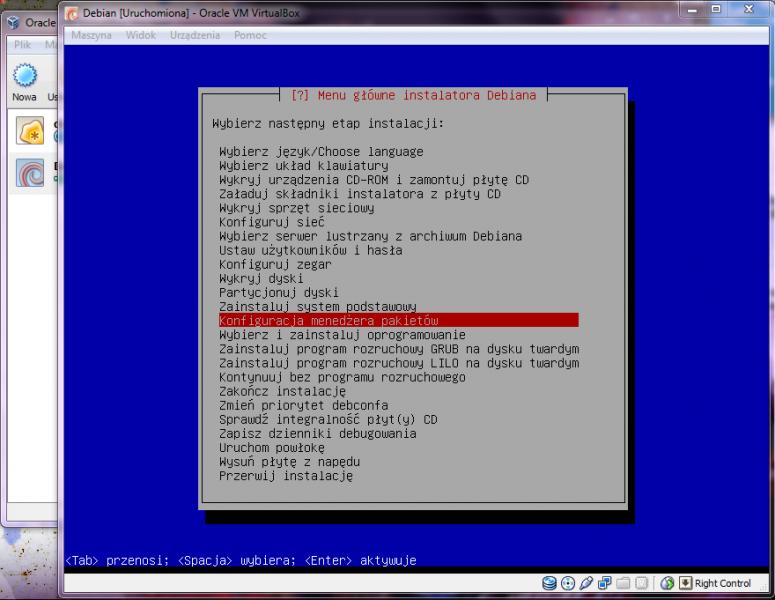The height and width of the screenshot is (600, 775).
Task: Click the Nowa new machine icon
Action: pyautogui.click(x=24, y=80)
